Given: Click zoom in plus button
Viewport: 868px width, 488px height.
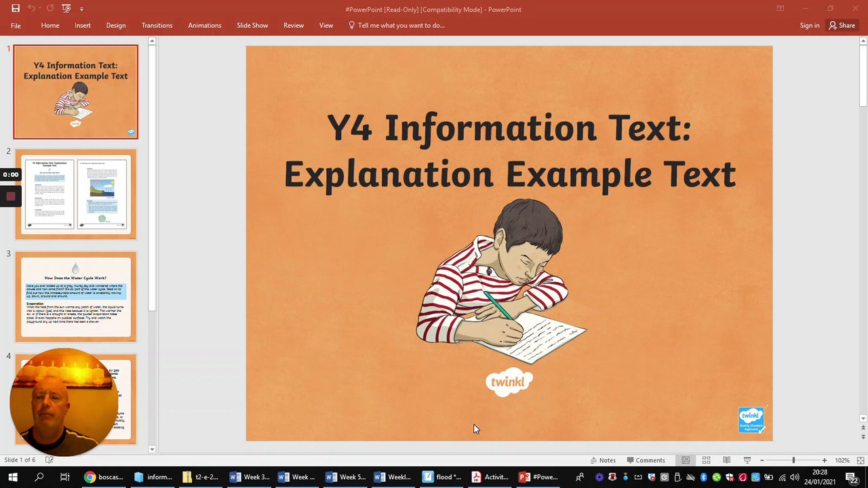Looking at the screenshot, I should pos(825,460).
